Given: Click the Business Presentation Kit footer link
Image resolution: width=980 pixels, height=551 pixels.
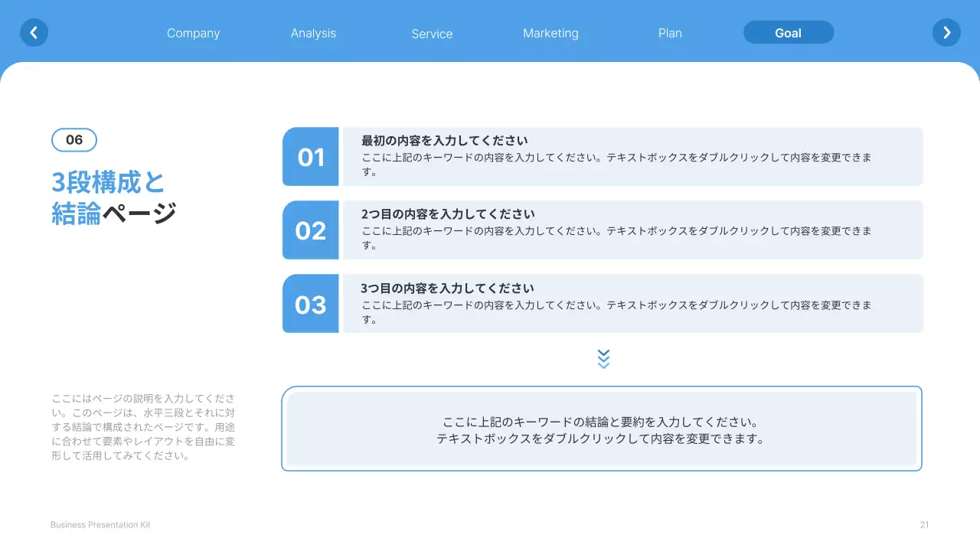Looking at the screenshot, I should pos(100,524).
